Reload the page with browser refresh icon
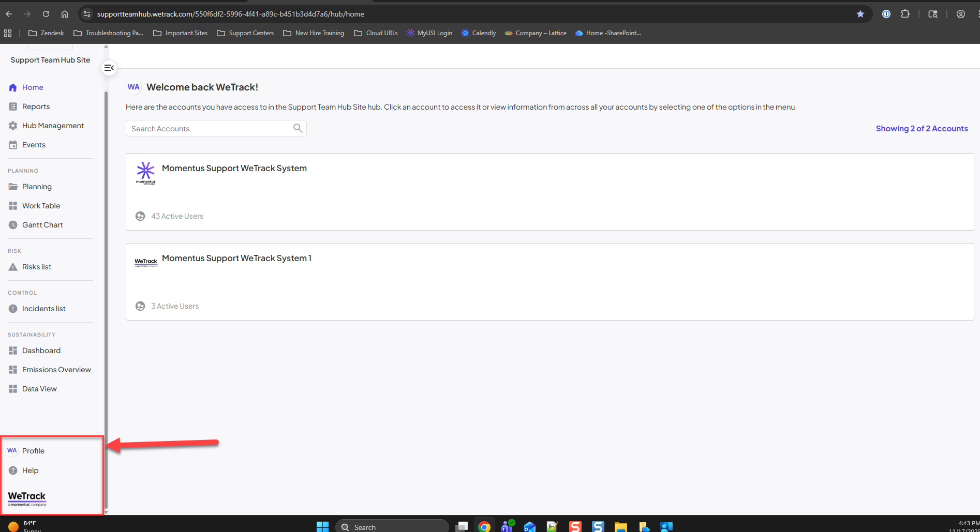 tap(46, 14)
